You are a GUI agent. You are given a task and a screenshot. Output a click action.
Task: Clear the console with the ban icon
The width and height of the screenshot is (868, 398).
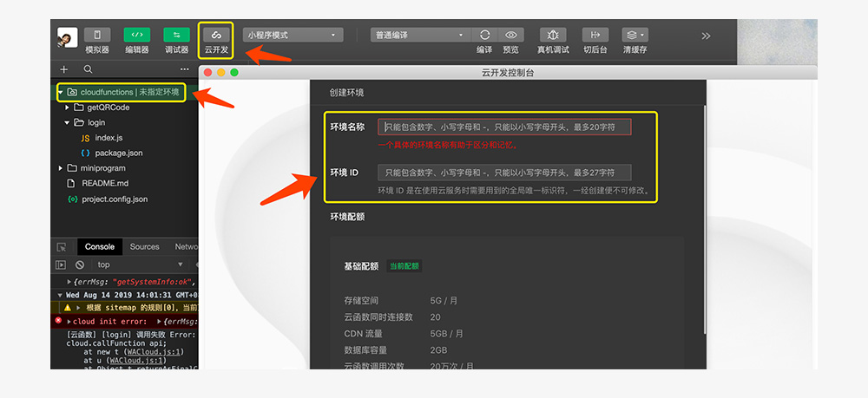pyautogui.click(x=80, y=264)
